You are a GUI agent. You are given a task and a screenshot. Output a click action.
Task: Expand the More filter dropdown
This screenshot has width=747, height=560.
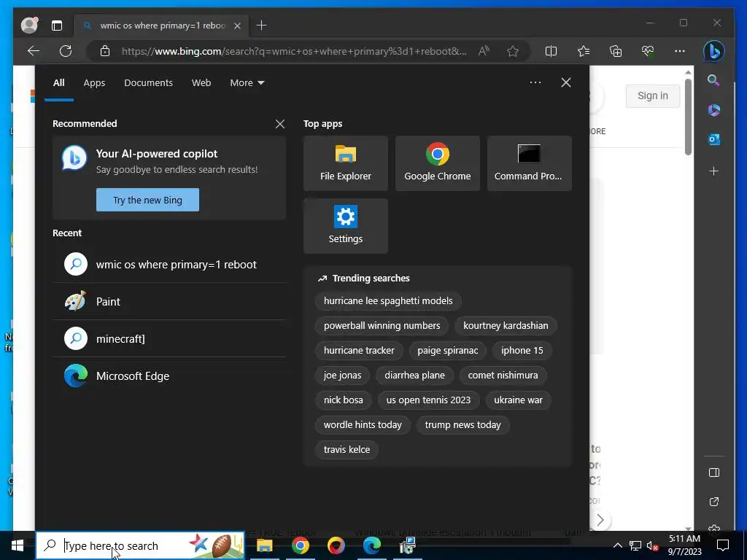247,83
